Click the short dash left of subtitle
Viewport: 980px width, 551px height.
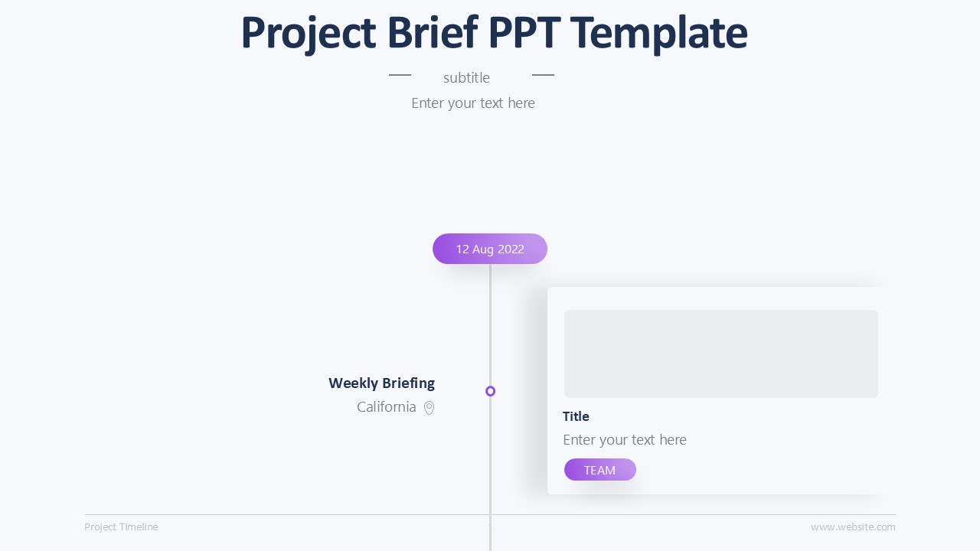[x=400, y=75]
